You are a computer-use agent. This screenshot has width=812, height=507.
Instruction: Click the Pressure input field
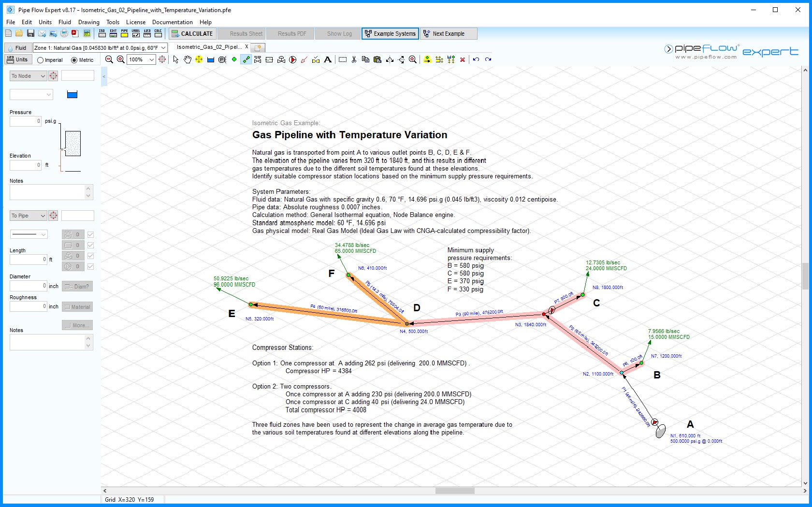point(26,121)
